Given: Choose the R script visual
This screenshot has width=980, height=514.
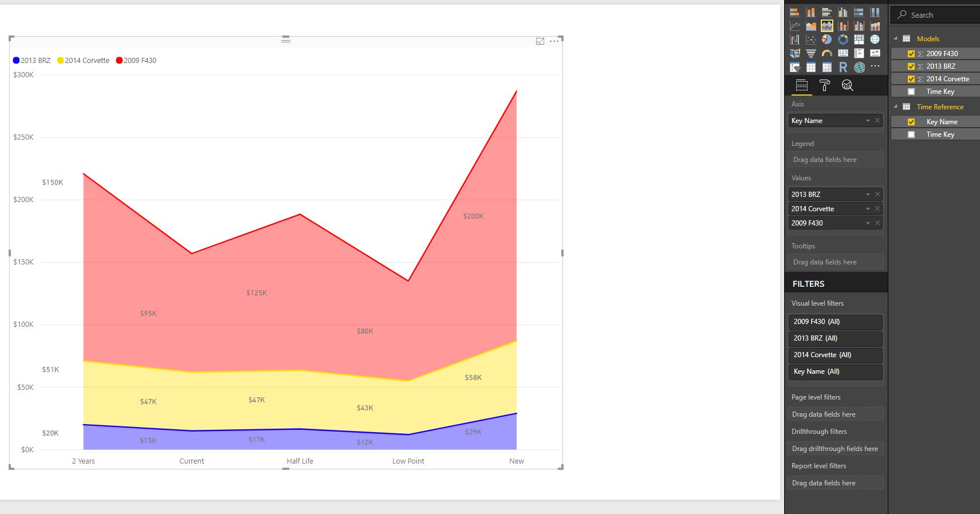Looking at the screenshot, I should 843,67.
